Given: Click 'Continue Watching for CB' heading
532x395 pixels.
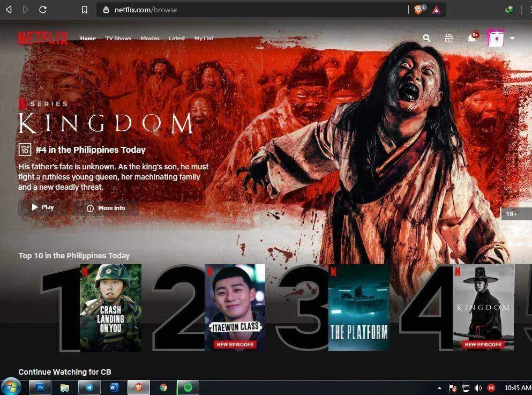Looking at the screenshot, I should (65, 372).
